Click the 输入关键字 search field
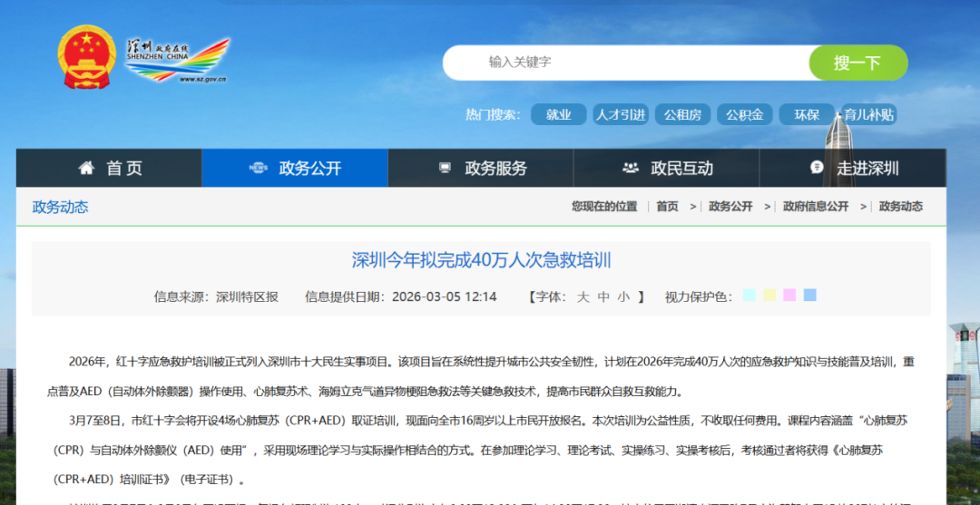 pyautogui.click(x=626, y=63)
